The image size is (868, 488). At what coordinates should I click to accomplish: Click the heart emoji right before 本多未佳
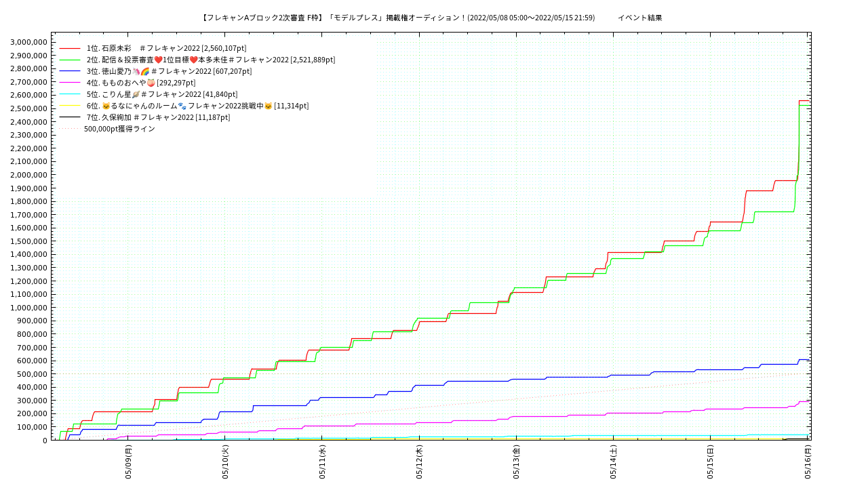pyautogui.click(x=193, y=60)
